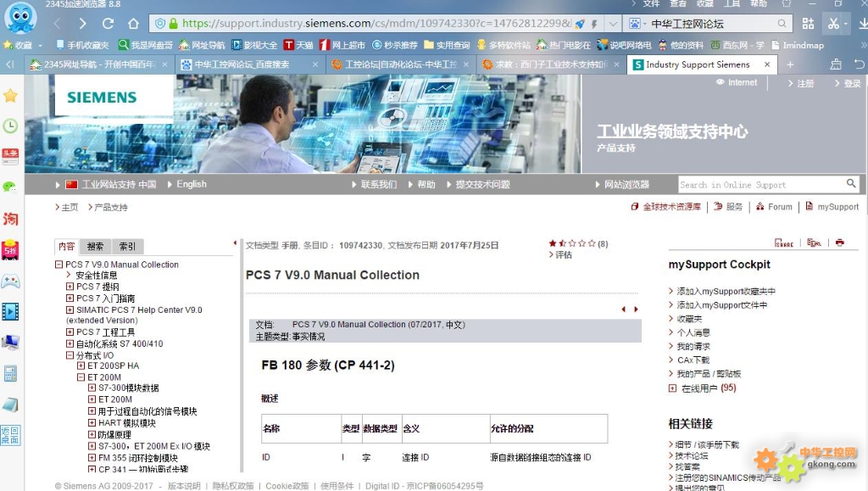Expand the ET 200SP HA tree node
868x491 pixels.
pyautogui.click(x=81, y=365)
